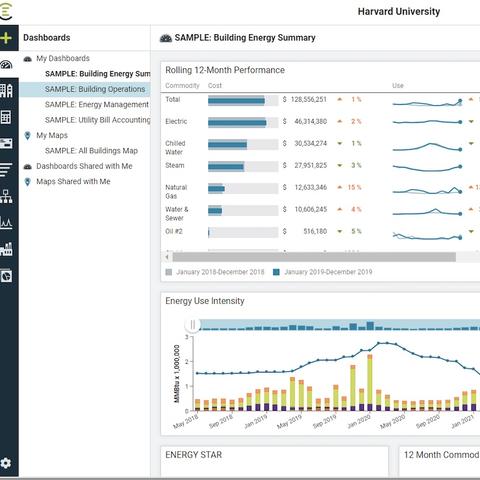The image size is (480, 480).
Task: Click gauge icon beside My Dashboards
Action: pos(28,59)
